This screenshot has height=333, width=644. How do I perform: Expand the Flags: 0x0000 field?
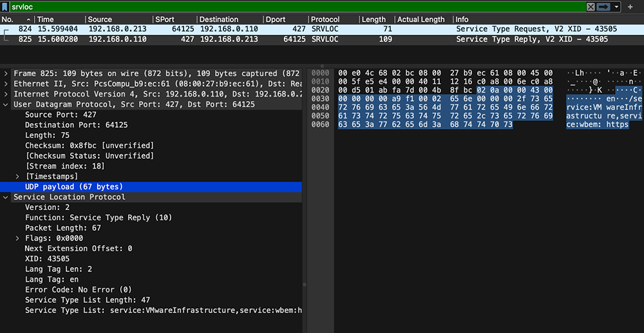[x=17, y=238]
